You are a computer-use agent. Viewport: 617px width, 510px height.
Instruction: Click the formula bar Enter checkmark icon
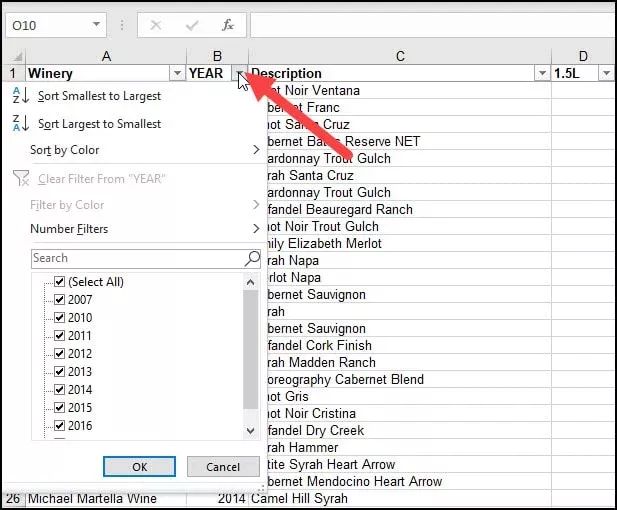coord(191,24)
